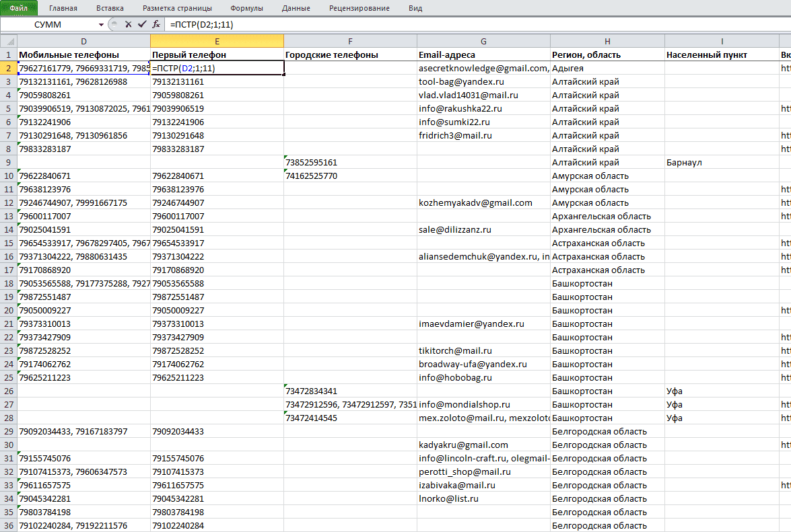This screenshot has width=791, height=532.
Task: Open the Формулы ribbon tab
Action: (x=246, y=8)
